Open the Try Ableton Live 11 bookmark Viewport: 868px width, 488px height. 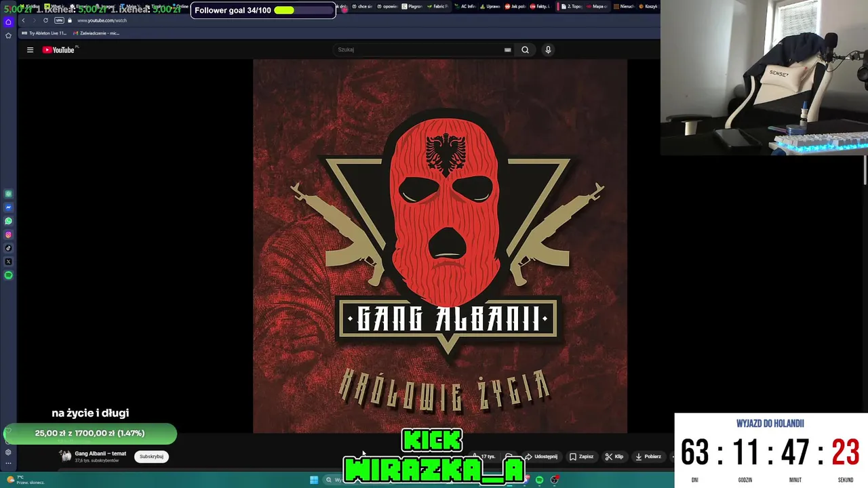click(44, 33)
